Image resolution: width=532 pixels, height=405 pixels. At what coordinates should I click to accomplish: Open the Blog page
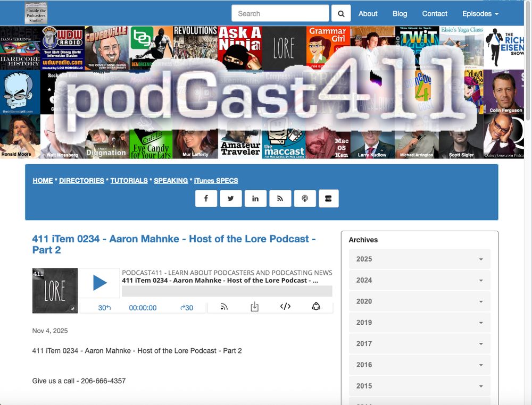pos(400,14)
